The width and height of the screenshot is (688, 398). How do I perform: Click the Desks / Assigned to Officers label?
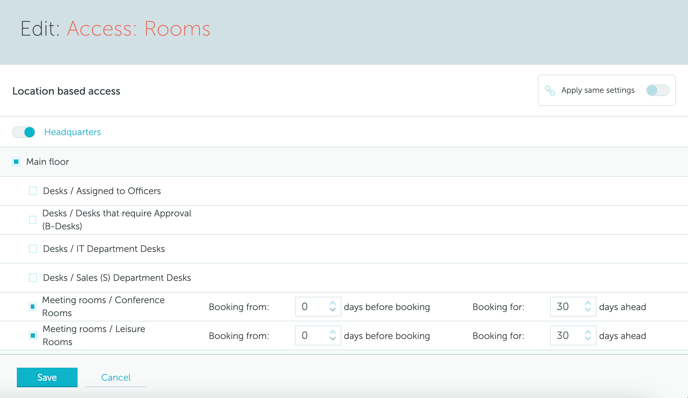102,191
